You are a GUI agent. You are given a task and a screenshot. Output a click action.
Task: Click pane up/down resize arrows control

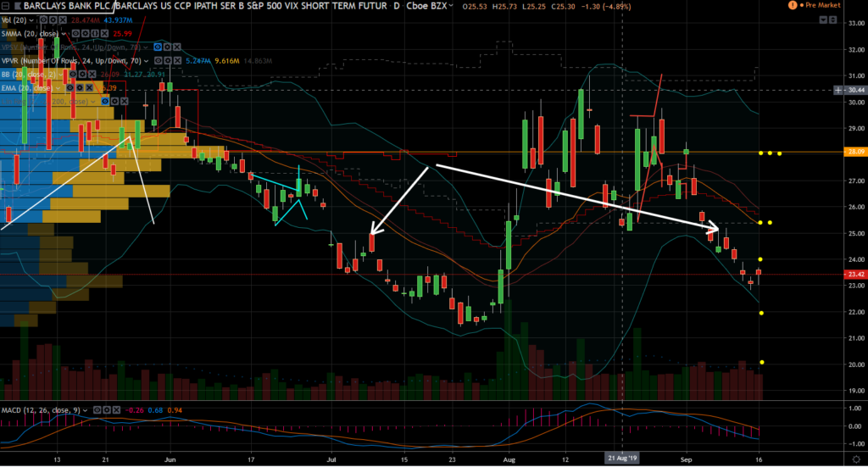(x=832, y=20)
